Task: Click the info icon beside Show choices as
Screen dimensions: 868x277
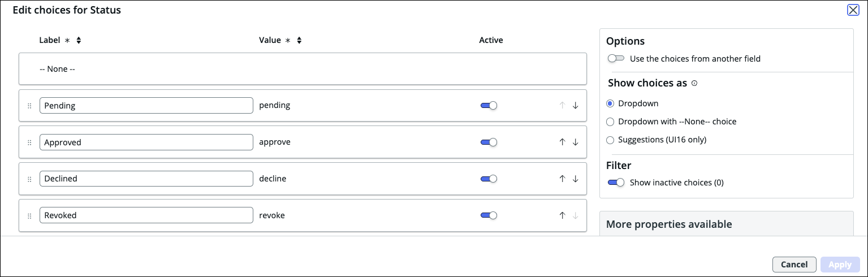Action: coord(694,83)
